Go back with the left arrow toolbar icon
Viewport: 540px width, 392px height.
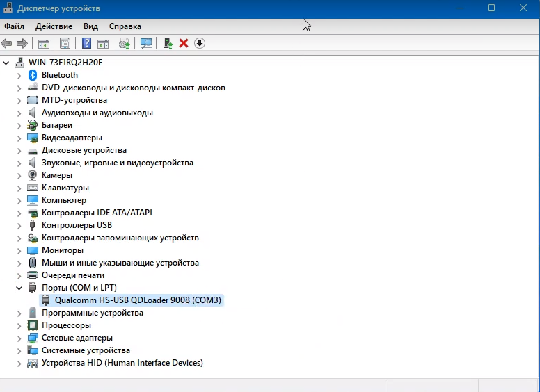pyautogui.click(x=6, y=43)
